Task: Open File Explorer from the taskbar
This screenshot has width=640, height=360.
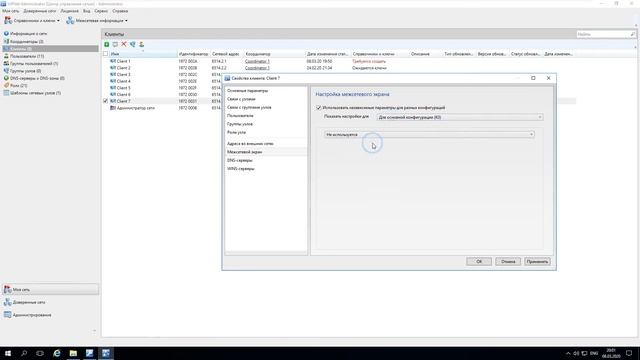Action: [73, 353]
